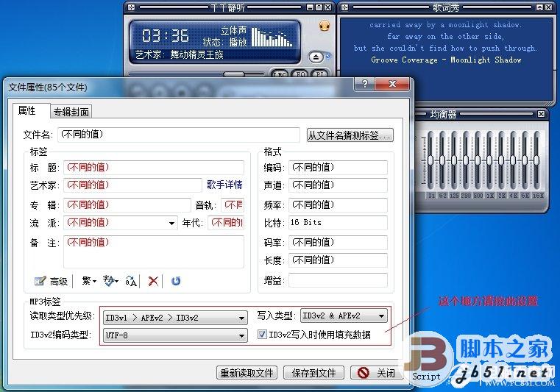The image size is (560, 392).
Task: Click the 1K band slider in the equalizer
Action: (x=489, y=160)
